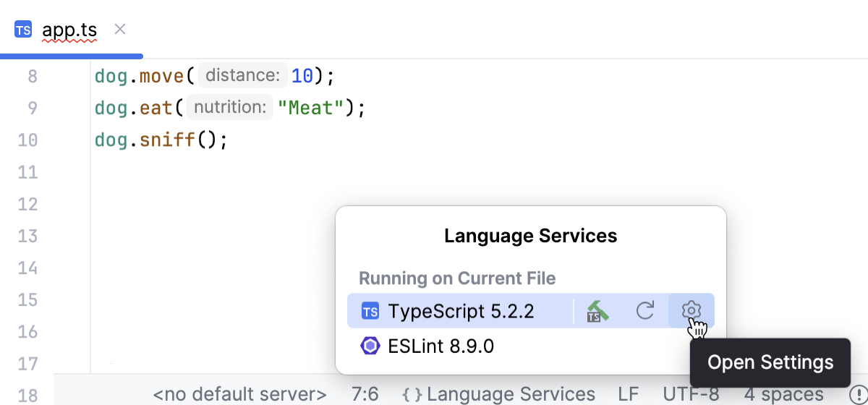
Task: Change the UTF-8 file encoding
Action: click(x=691, y=395)
